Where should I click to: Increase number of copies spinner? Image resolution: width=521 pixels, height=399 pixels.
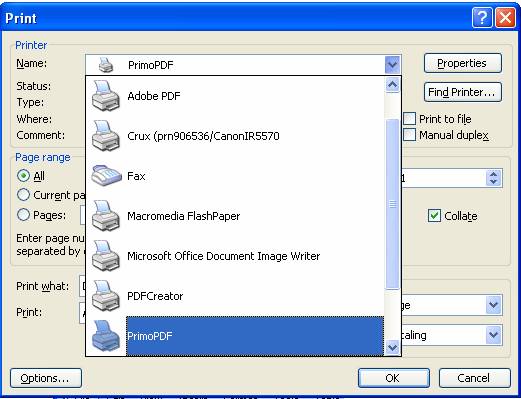pos(493,174)
